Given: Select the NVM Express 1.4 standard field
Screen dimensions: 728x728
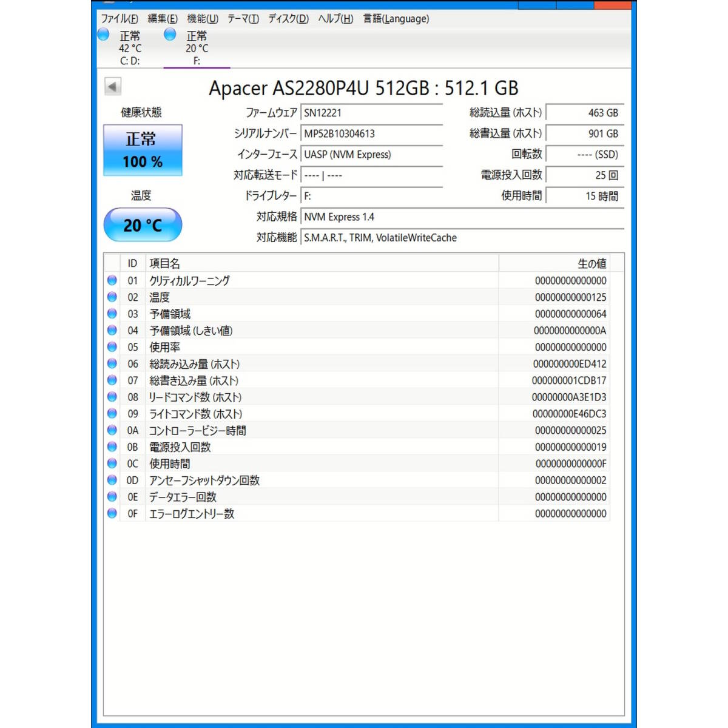Looking at the screenshot, I should pyautogui.click(x=462, y=217).
